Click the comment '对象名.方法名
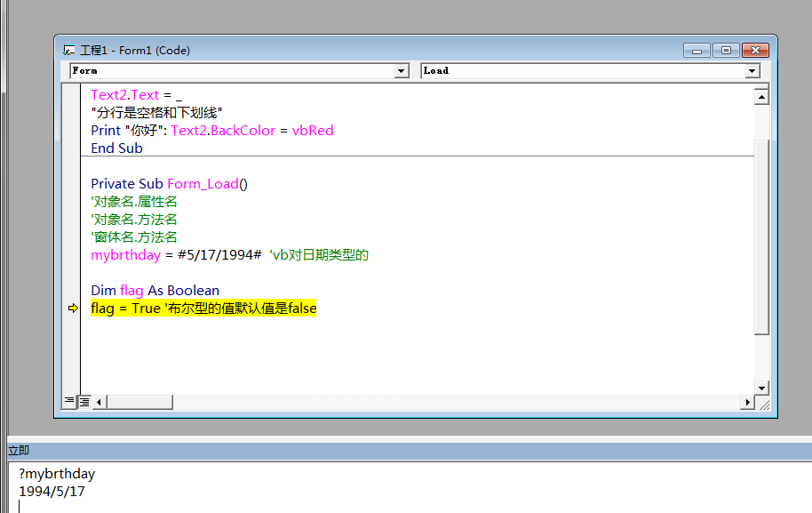Screen dimensions: 812x513 (x=134, y=220)
